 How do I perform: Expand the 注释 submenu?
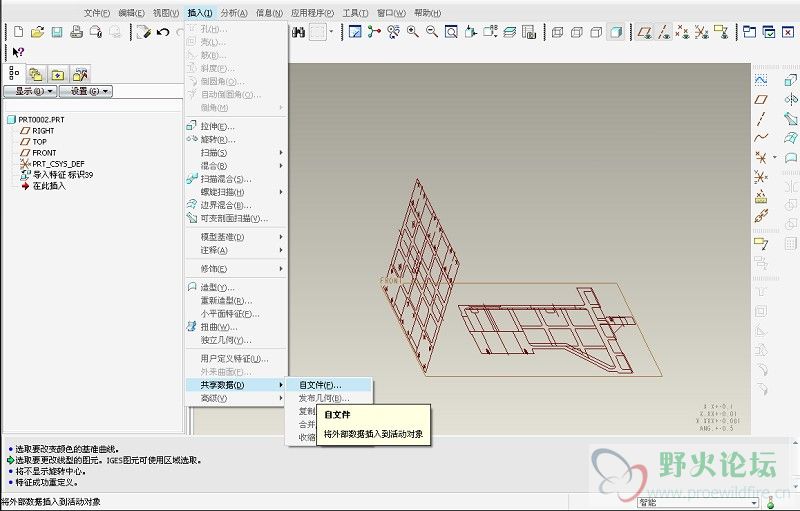click(235, 250)
